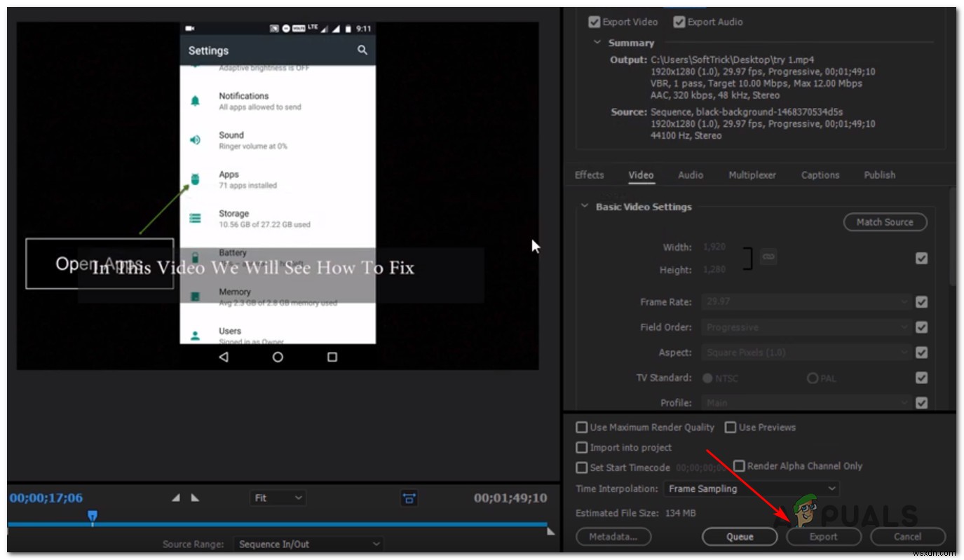Viewport: 964px width, 560px height.
Task: Add the export to the Queue
Action: point(739,536)
